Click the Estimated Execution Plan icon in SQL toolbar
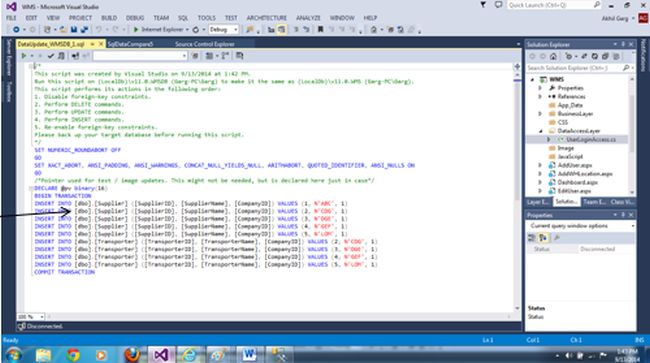The height and width of the screenshot is (363, 650). [x=61, y=56]
